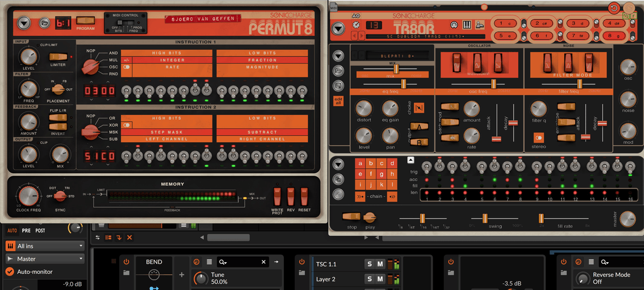
Task: Click the TR80R drummer person icon
Action: (x=479, y=25)
